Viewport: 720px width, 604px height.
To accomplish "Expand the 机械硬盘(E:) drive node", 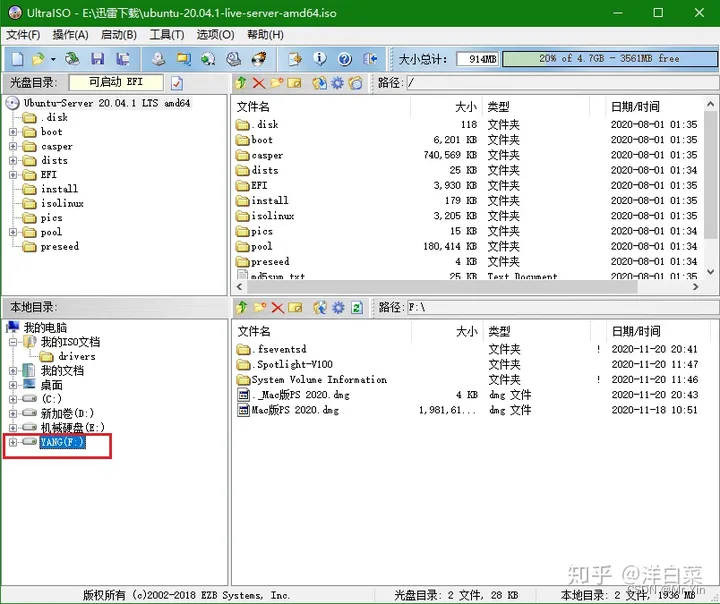I will [x=13, y=428].
